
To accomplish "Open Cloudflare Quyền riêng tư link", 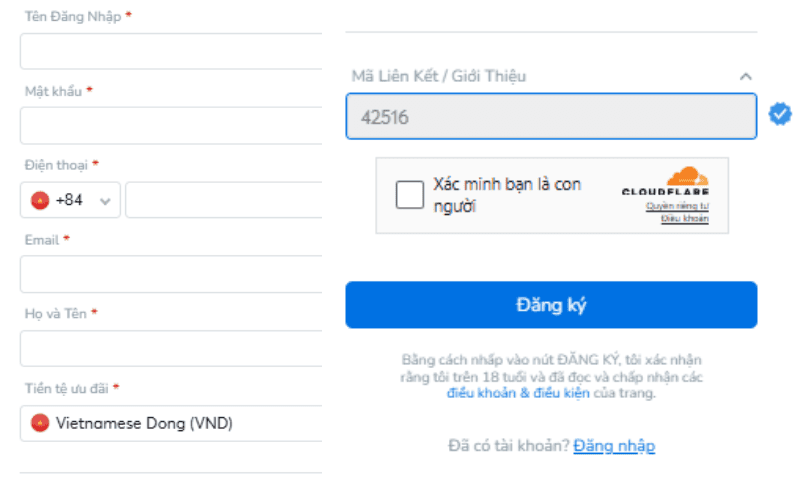I will point(677,206).
